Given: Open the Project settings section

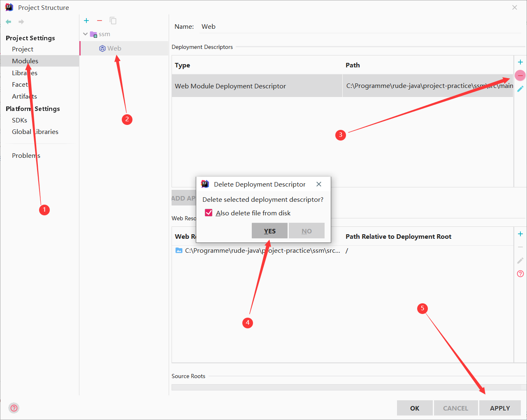Looking at the screenshot, I should (x=23, y=49).
